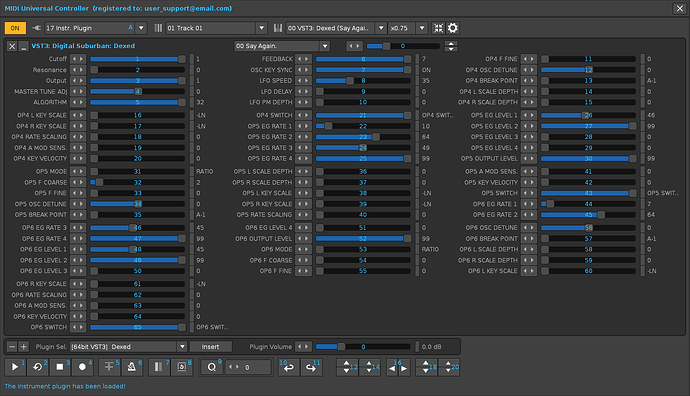Click arrow toggle for OP6 SWITCH
The image size is (690, 396).
(78, 327)
